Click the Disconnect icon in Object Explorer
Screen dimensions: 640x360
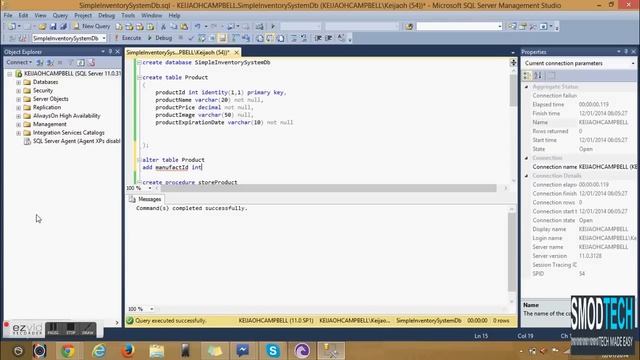[50, 62]
